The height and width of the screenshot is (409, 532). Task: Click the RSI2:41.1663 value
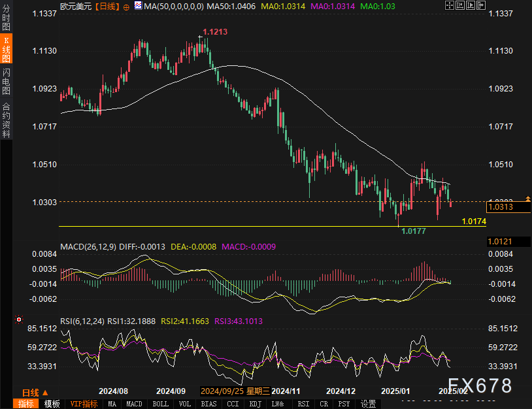coord(185,321)
